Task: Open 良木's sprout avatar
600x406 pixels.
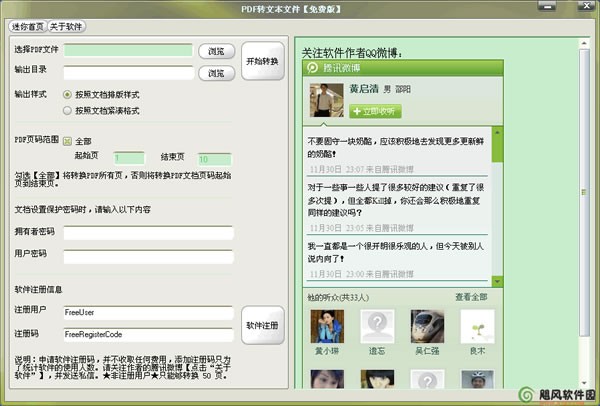Action: pos(478,326)
